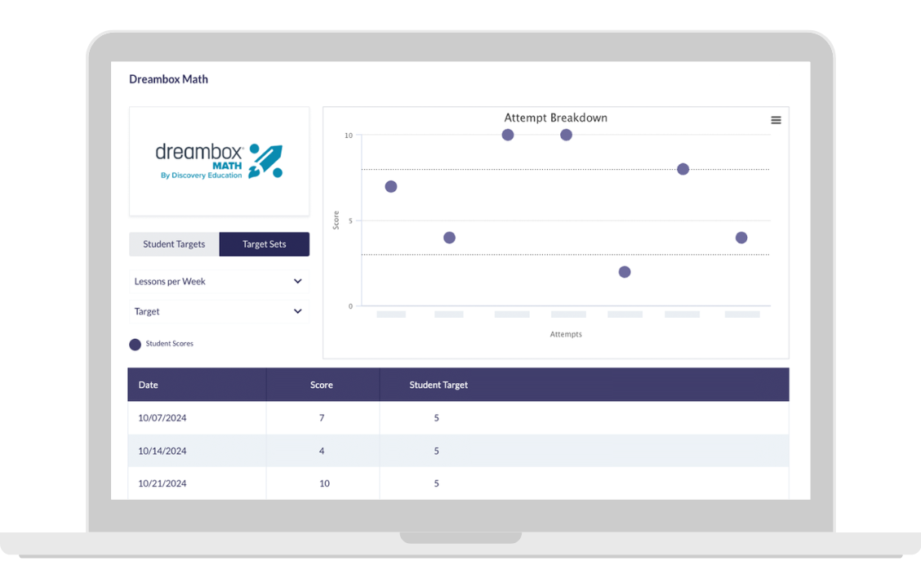Sort by the Date column header
This screenshot has width=921, height=588.
(149, 385)
